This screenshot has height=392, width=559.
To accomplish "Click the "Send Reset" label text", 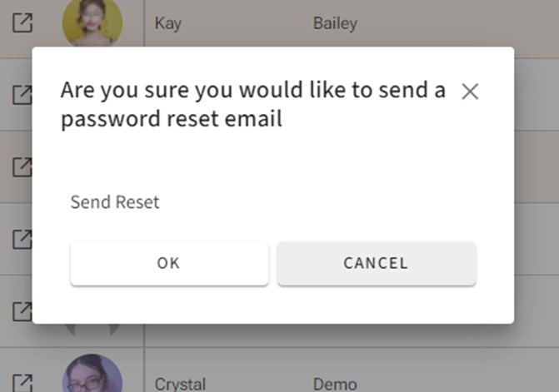I will (115, 202).
